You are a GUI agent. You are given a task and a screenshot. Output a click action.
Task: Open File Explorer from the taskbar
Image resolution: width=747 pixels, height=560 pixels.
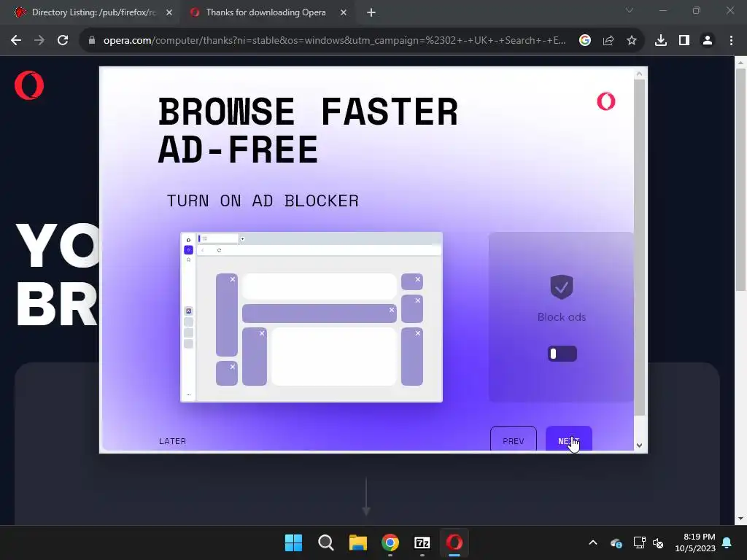pos(357,542)
